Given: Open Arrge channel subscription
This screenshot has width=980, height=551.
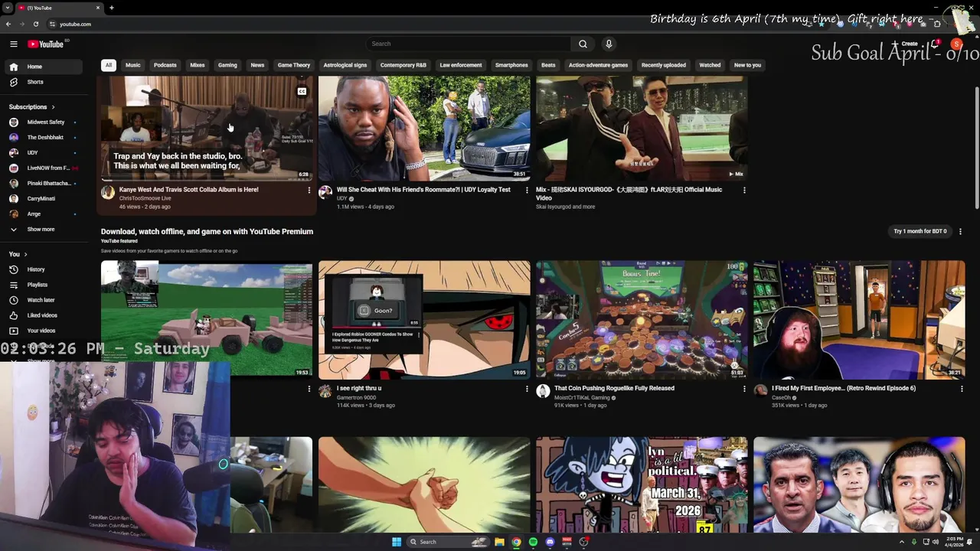Looking at the screenshot, I should 44,214.
